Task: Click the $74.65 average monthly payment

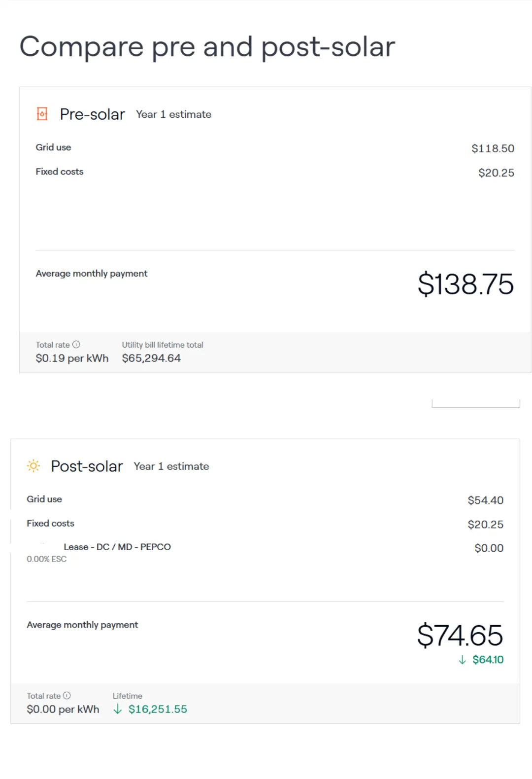Action: tap(460, 635)
